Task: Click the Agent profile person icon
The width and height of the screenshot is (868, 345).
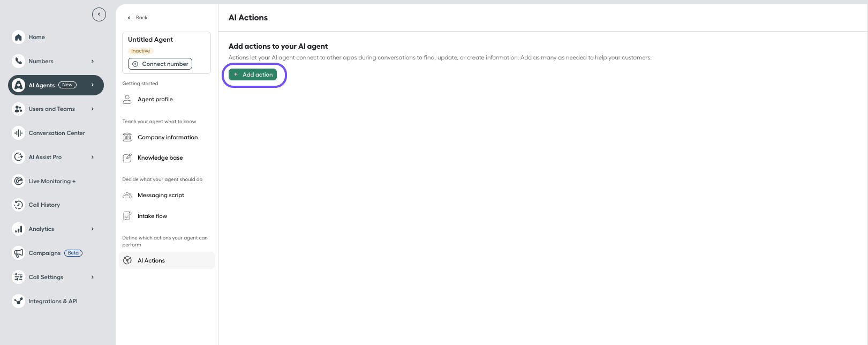Action: [x=127, y=99]
